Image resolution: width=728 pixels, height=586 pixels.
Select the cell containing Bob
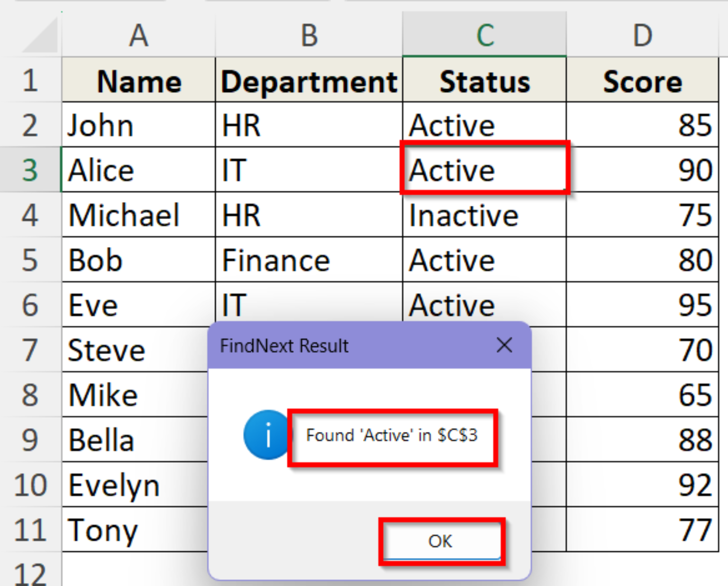pos(138,260)
